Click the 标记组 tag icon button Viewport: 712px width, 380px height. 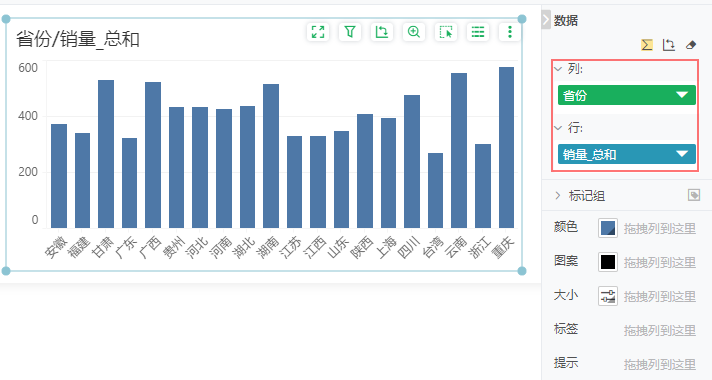click(694, 195)
